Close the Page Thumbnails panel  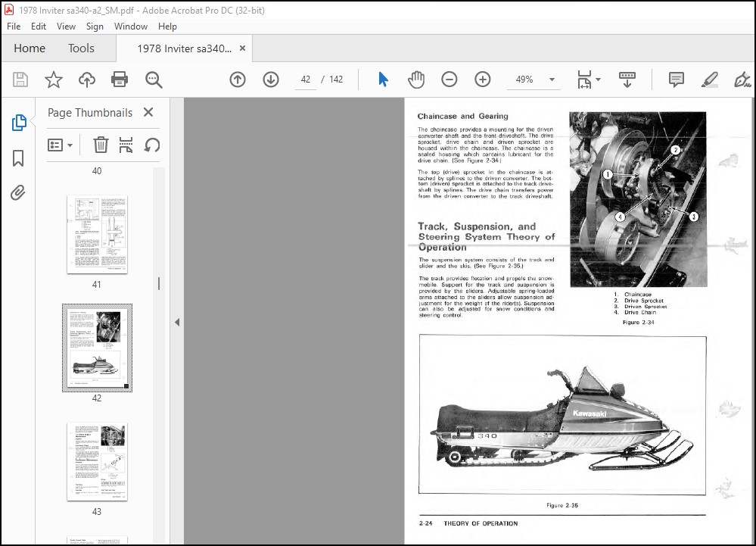(x=148, y=112)
